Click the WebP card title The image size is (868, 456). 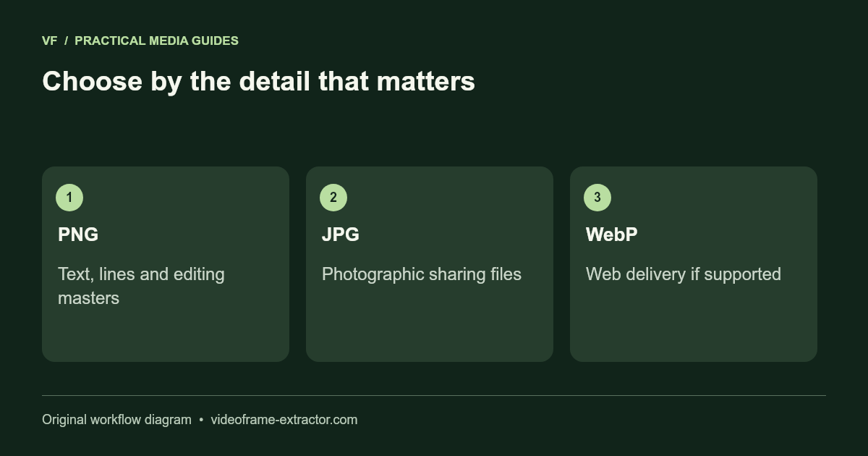pyautogui.click(x=612, y=235)
